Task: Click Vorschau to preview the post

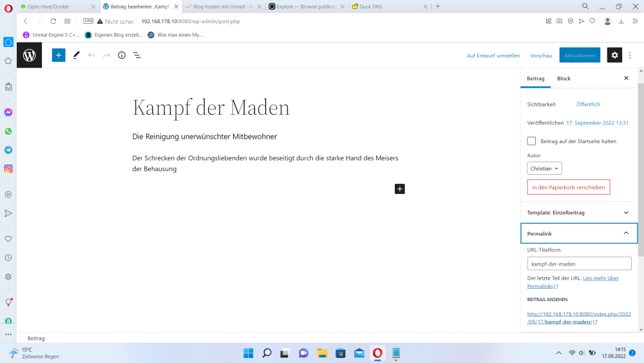Action: pos(540,55)
